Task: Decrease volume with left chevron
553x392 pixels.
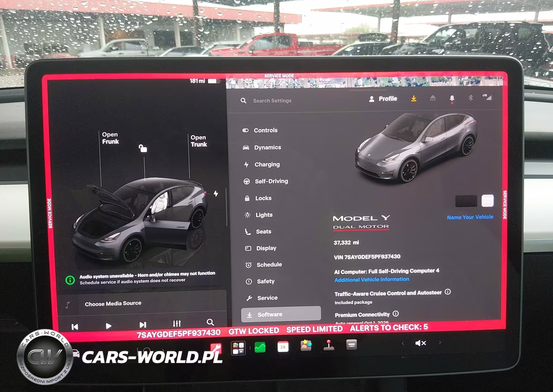Action: pyautogui.click(x=403, y=344)
